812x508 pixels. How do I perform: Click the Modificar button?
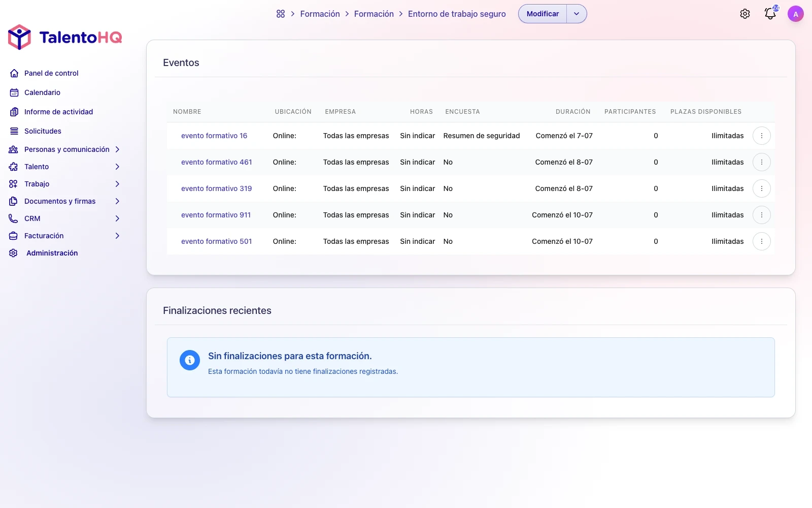(543, 14)
